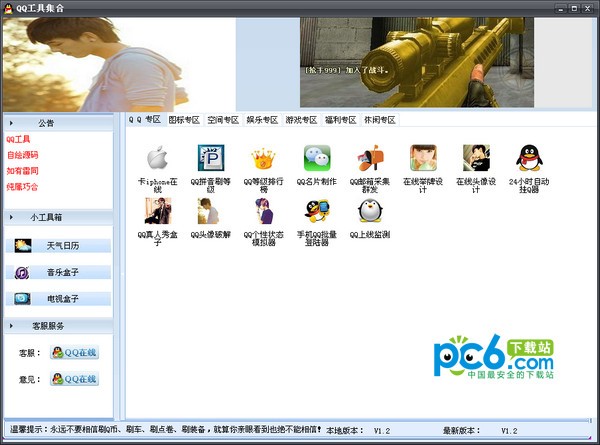
Task: Switch to the 图标专区 tab
Action: pyautogui.click(x=184, y=120)
